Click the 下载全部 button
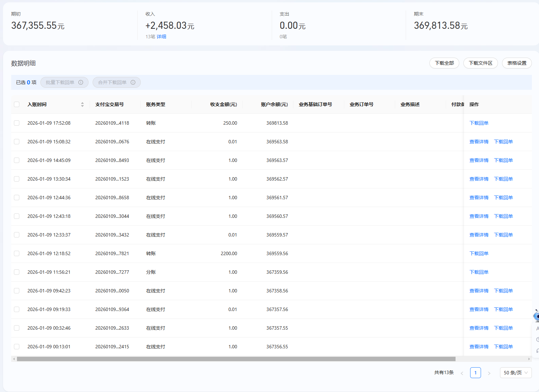Screen dimensions: 539x392 pos(444,63)
